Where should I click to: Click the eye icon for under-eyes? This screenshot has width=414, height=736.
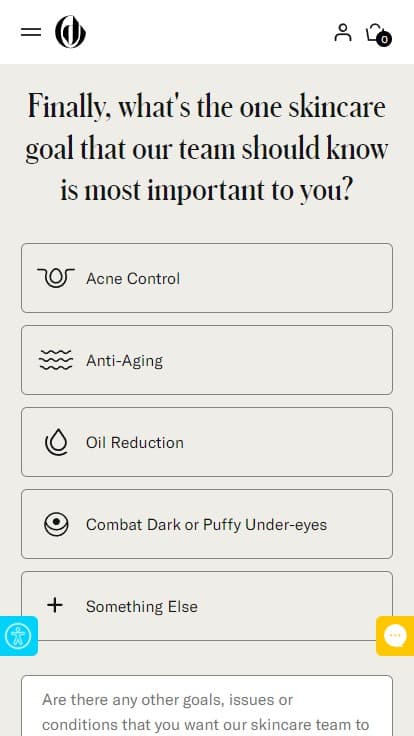tap(56, 524)
